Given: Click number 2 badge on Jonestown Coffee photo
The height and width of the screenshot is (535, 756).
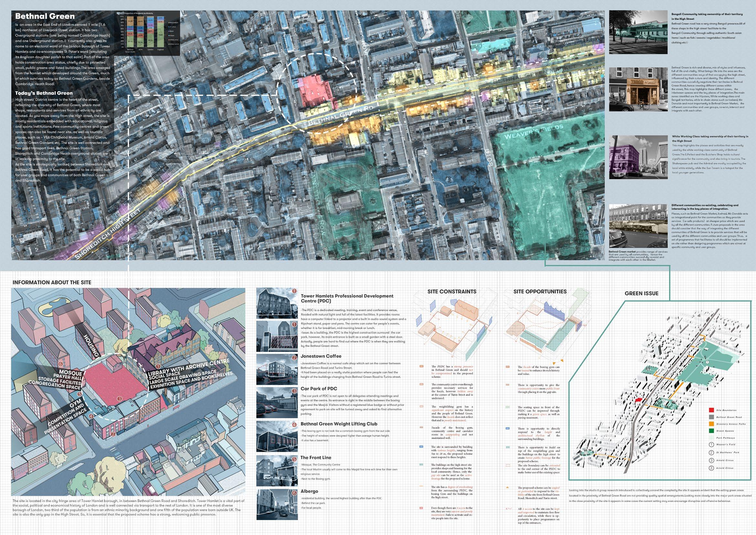Looking at the screenshot, I should click(294, 358).
